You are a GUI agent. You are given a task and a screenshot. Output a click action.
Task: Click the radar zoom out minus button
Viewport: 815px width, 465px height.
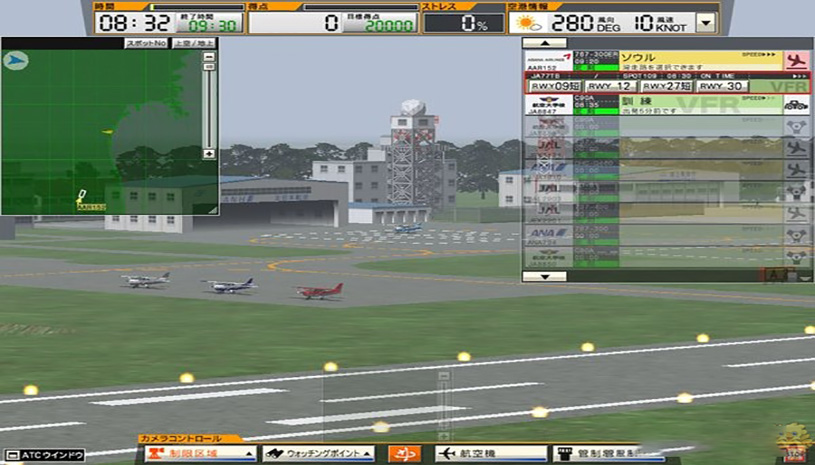pyautogui.click(x=208, y=58)
